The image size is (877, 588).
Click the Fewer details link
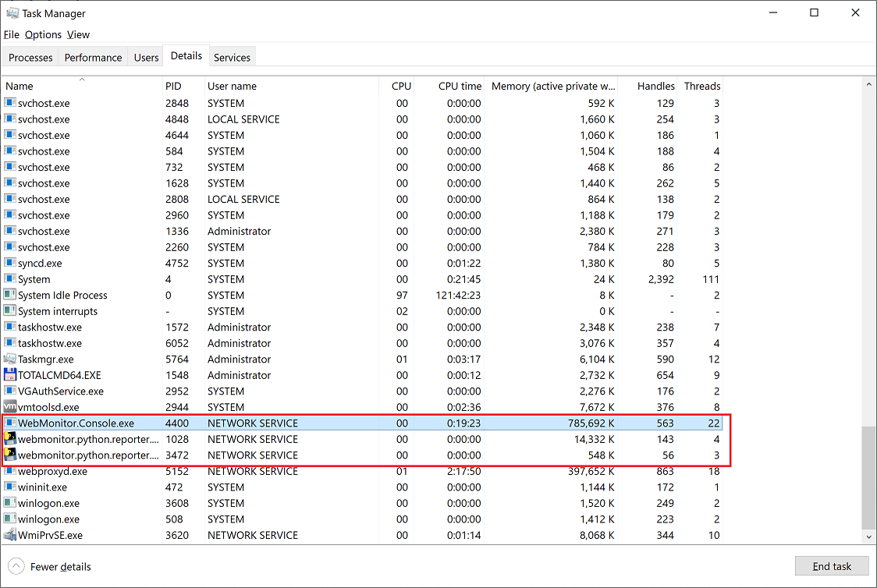click(60, 567)
